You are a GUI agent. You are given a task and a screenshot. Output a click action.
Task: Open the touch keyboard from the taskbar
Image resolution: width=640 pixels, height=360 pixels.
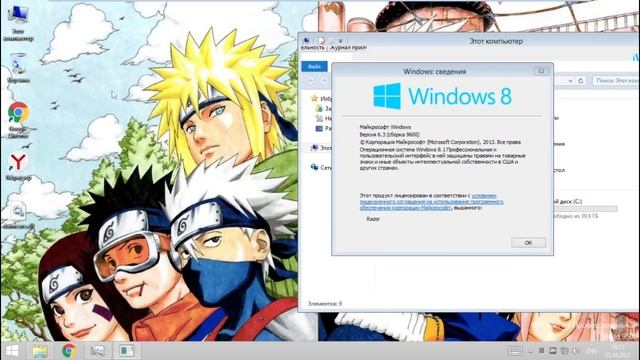515,351
